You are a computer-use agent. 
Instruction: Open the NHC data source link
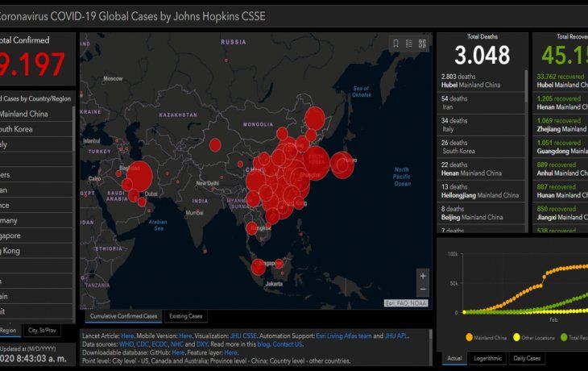[176, 344]
